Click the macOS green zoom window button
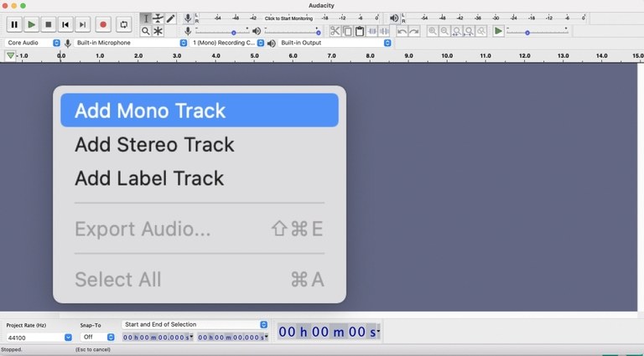644x356 pixels. (x=23, y=6)
